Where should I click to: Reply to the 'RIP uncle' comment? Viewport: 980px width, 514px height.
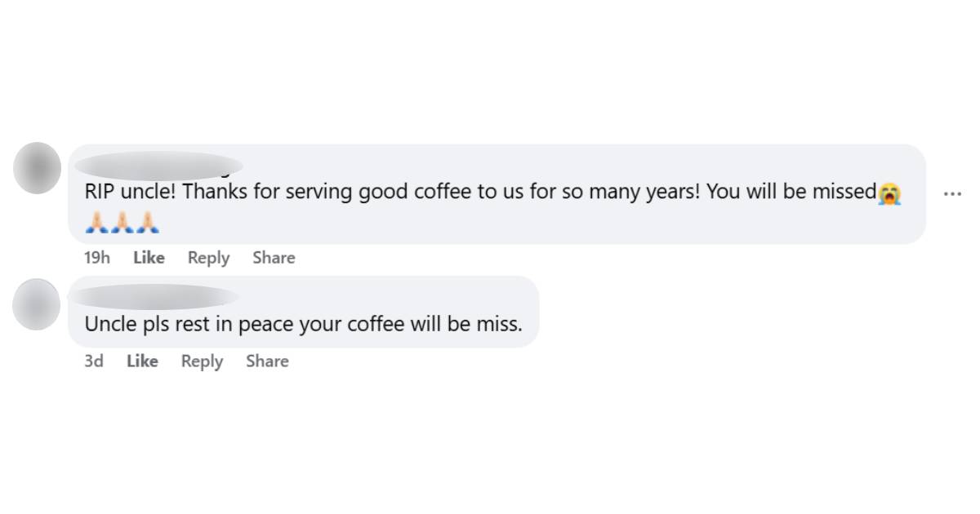[208, 258]
